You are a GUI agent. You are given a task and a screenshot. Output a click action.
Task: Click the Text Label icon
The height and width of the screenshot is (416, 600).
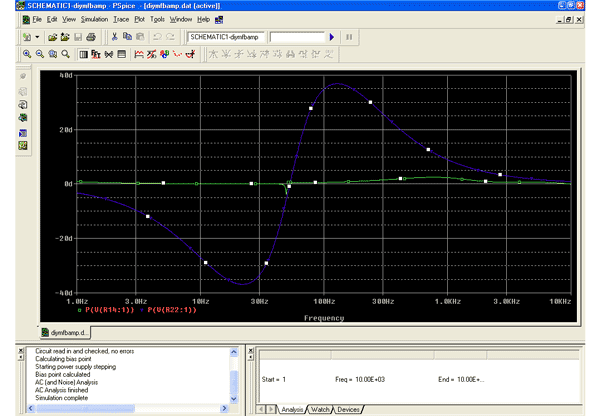165,54
